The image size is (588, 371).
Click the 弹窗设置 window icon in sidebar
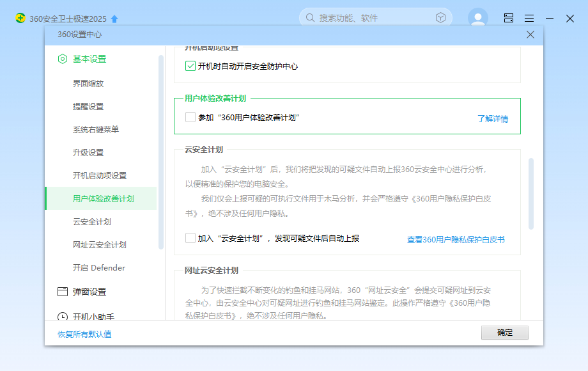63,292
